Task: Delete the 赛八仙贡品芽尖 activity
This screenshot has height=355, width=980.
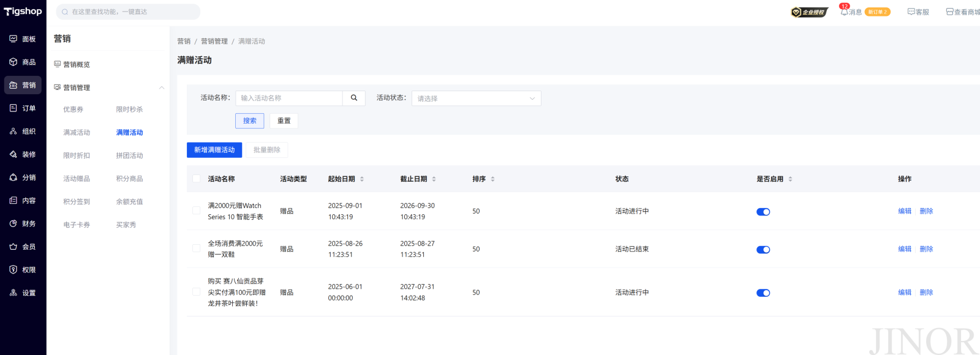Action: [x=926, y=293]
